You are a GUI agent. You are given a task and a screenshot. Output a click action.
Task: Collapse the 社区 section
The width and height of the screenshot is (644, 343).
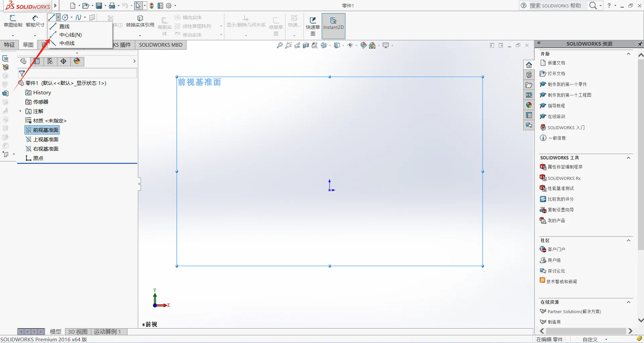point(629,240)
